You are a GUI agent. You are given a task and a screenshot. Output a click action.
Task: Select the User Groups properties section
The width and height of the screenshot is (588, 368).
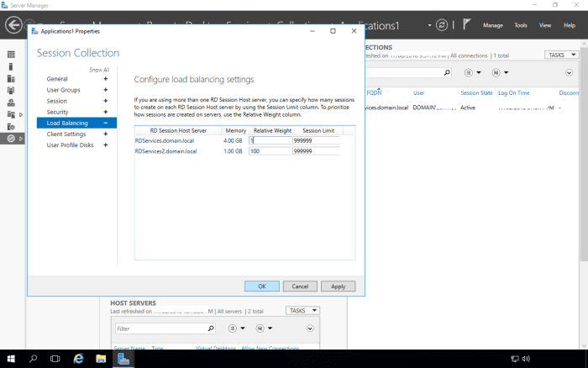point(63,90)
